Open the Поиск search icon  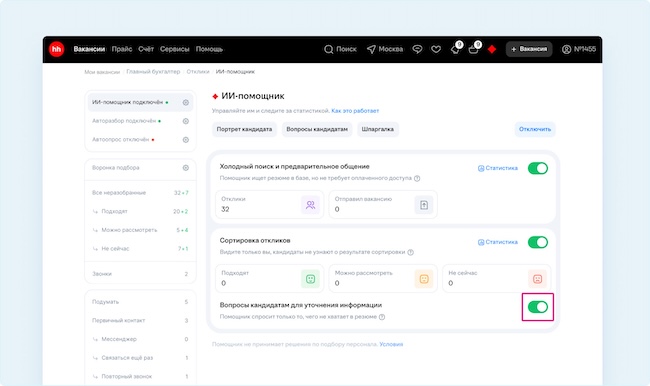point(328,49)
